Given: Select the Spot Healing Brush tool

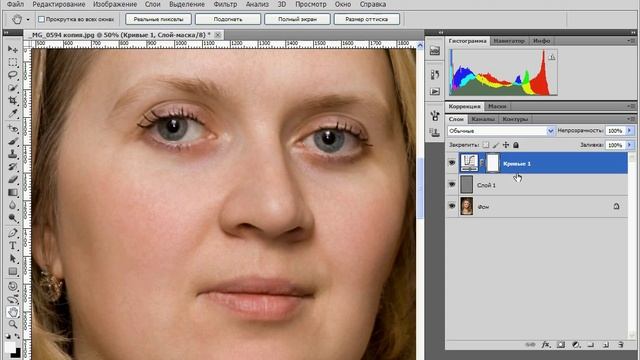Looking at the screenshot, I should (13, 129).
